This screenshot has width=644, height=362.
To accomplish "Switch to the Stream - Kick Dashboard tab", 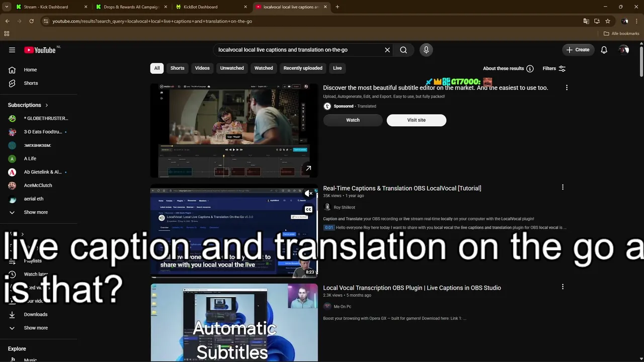I will [x=50, y=7].
